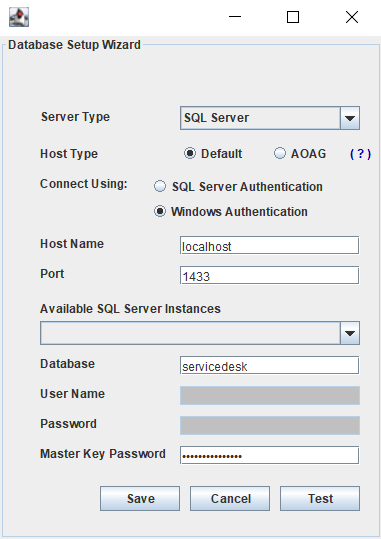Viewport: 381px width, 539px height.
Task: Click the disabled User Name field
Action: (270, 395)
